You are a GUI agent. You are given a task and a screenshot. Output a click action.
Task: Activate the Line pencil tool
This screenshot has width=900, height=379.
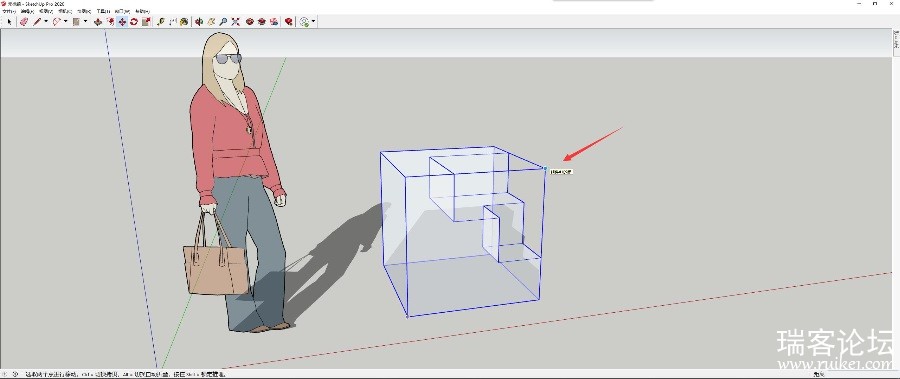click(37, 22)
